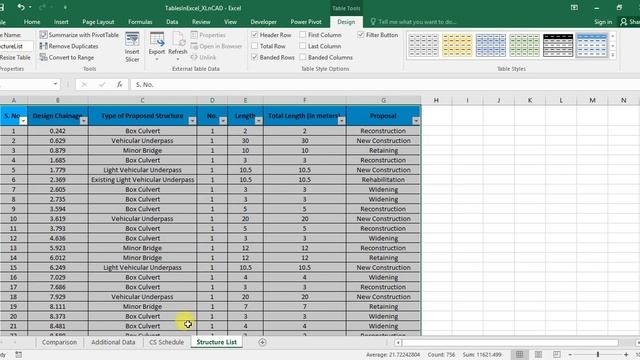Enable the First Column checkbox
The height and width of the screenshot is (360, 640).
click(x=303, y=35)
